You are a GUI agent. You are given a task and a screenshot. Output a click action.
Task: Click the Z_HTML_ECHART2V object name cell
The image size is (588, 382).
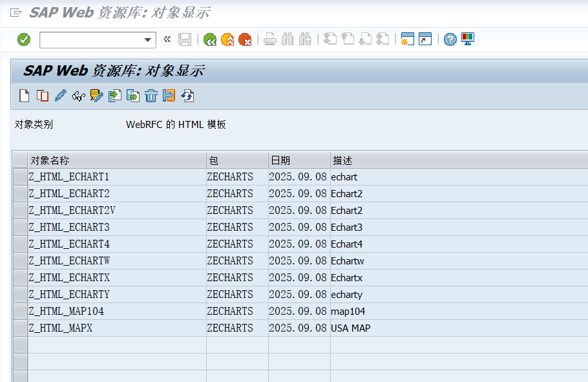117,211
